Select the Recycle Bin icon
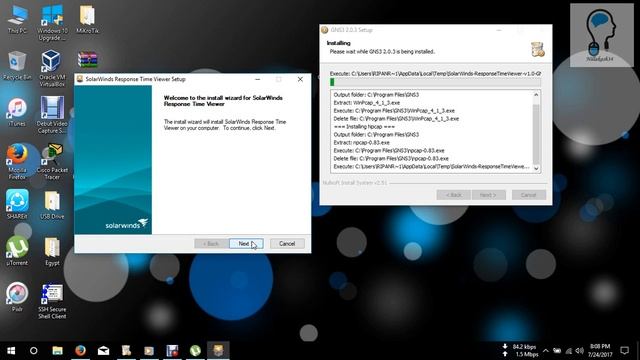Image resolution: width=640 pixels, height=360 pixels. point(17,65)
